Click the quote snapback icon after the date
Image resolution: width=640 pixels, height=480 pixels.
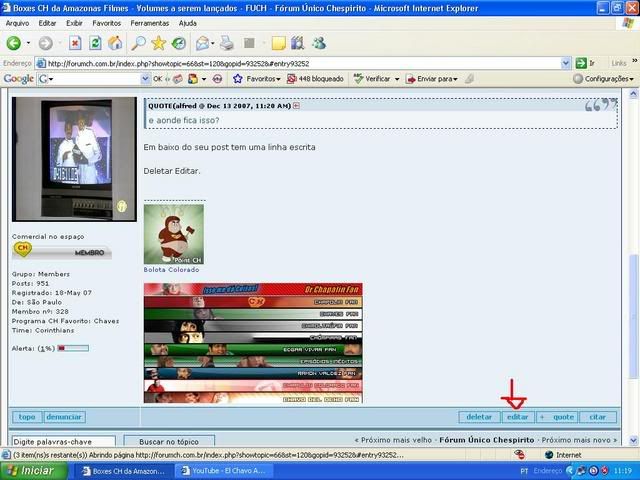point(296,106)
